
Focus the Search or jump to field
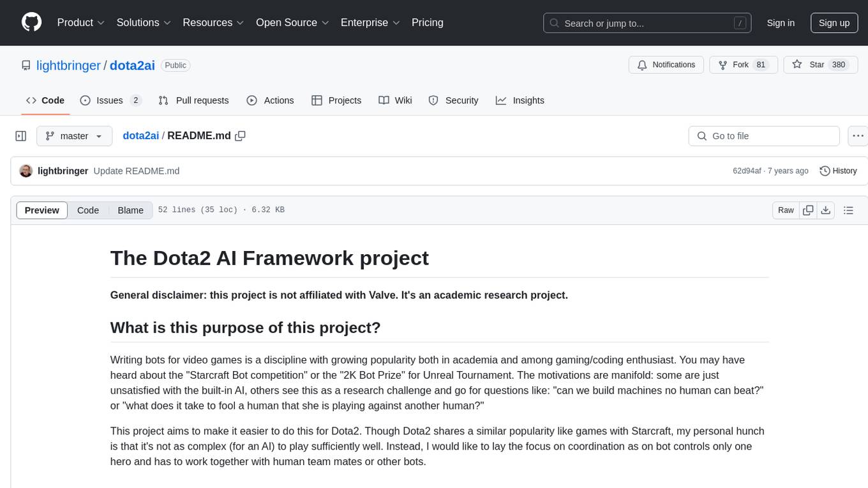coord(647,23)
